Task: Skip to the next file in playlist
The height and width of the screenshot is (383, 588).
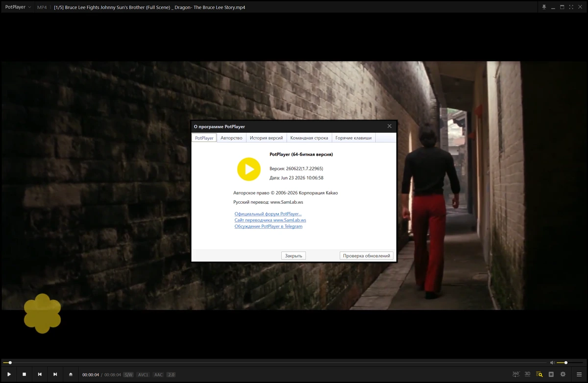Action: tap(55, 374)
